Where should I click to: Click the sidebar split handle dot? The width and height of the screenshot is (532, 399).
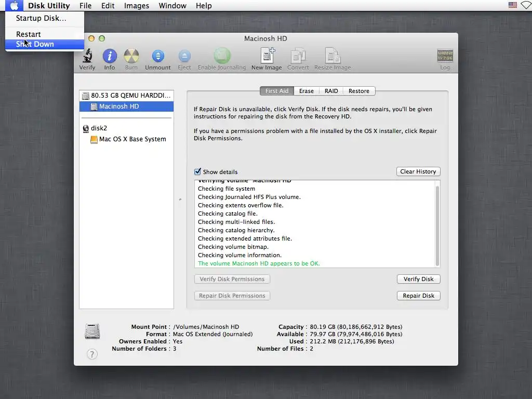(180, 199)
